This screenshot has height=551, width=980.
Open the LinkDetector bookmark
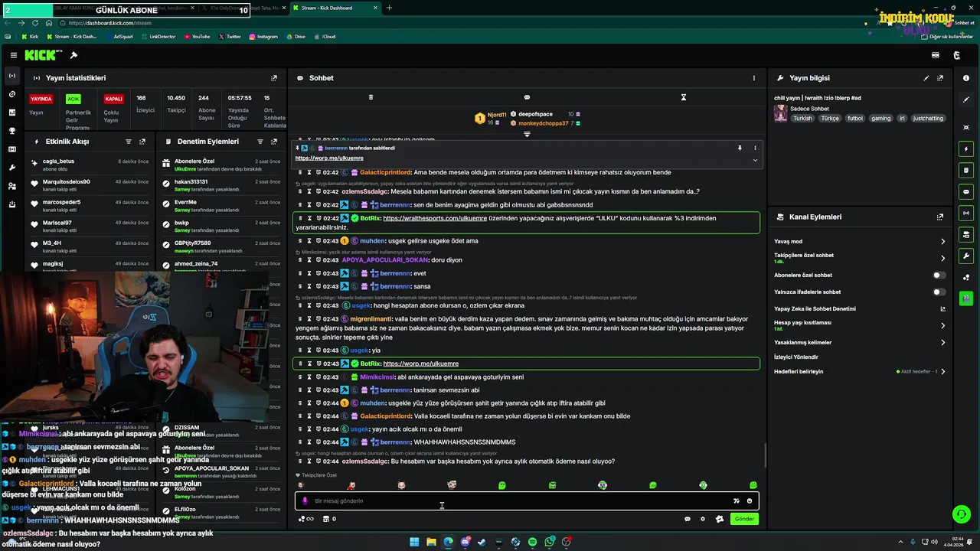click(158, 37)
